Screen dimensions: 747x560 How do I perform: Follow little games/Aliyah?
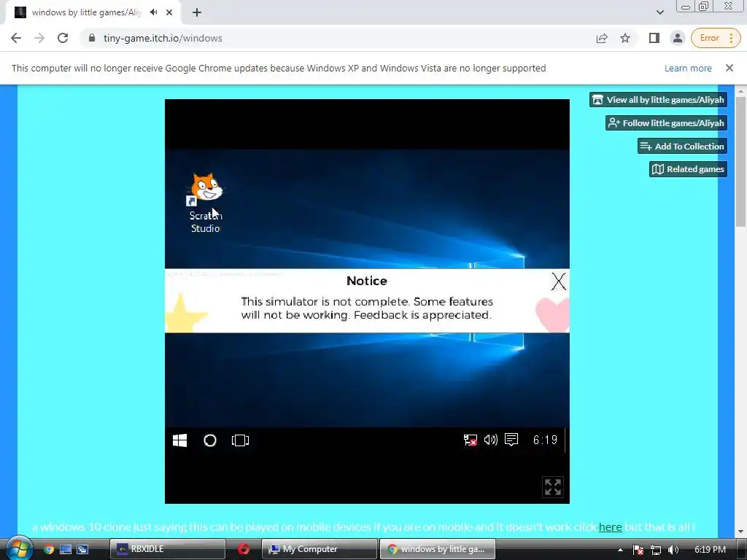[x=667, y=122]
